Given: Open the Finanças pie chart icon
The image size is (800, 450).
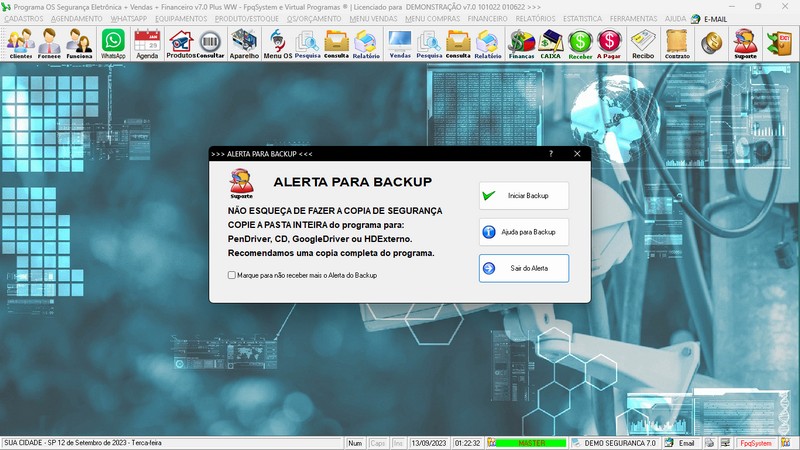Looking at the screenshot, I should click(521, 44).
